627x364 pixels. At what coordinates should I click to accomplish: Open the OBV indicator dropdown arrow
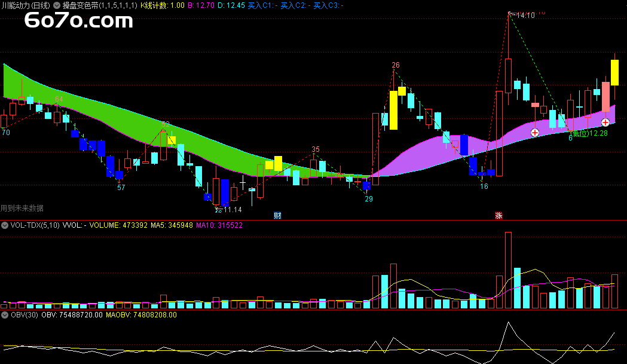[x=5, y=315]
